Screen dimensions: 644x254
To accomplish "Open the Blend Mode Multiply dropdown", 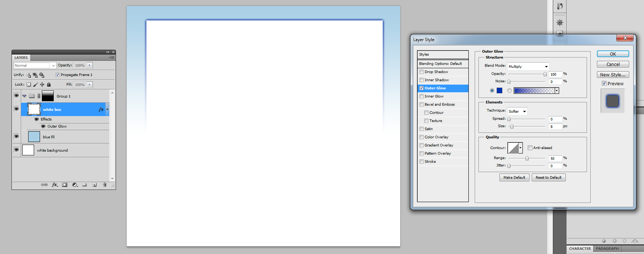I will pos(528,67).
